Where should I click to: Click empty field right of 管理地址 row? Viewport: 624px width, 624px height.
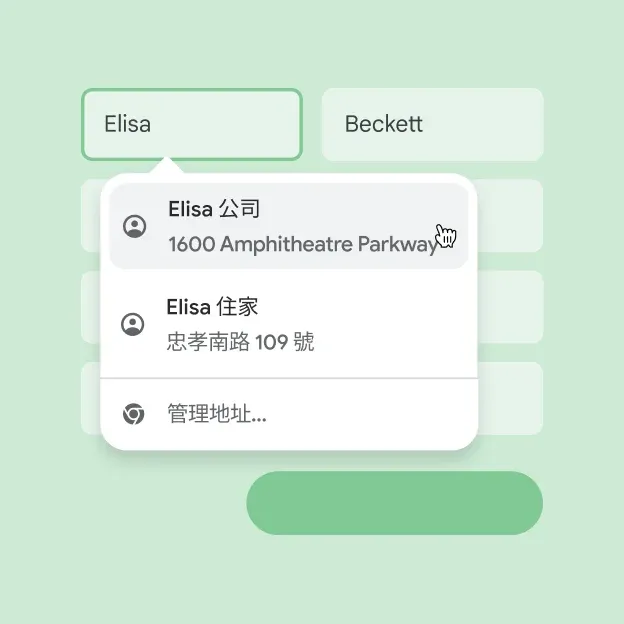click(511, 398)
